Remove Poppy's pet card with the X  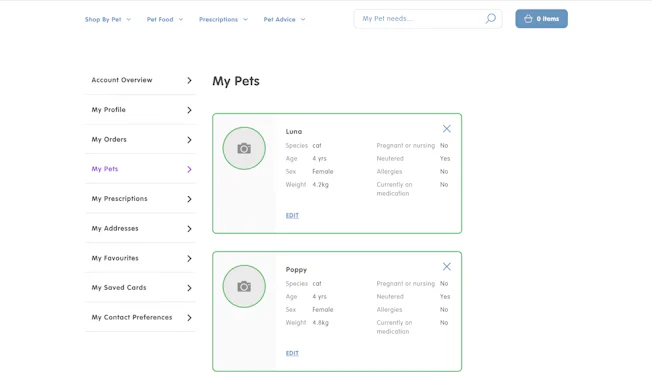click(x=447, y=267)
